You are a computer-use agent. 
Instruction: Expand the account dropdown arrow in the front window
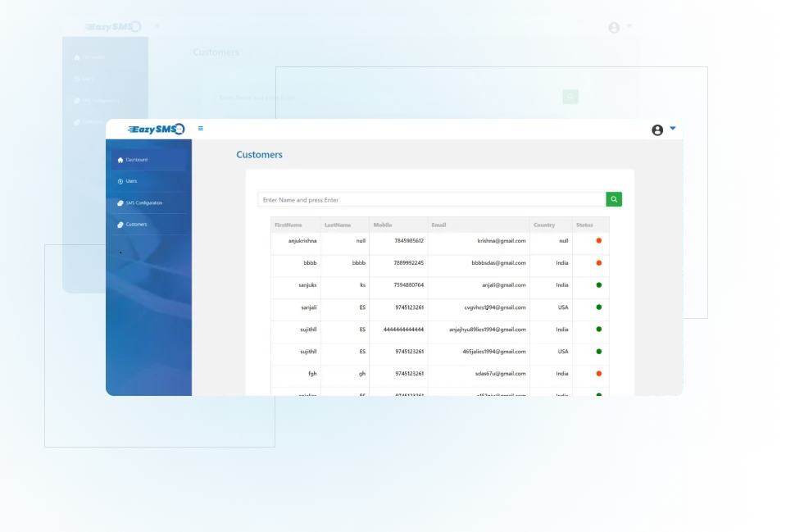point(673,129)
